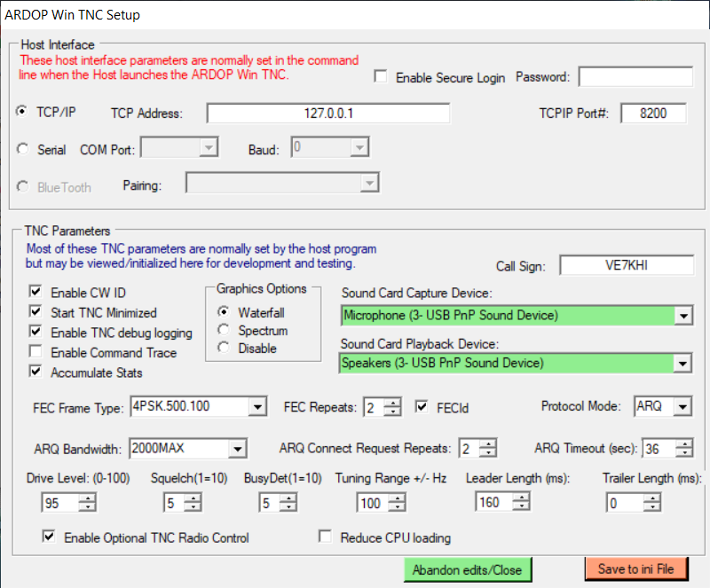The width and height of the screenshot is (710, 588).
Task: Increase FEC Repeats spinner value
Action: [392, 403]
